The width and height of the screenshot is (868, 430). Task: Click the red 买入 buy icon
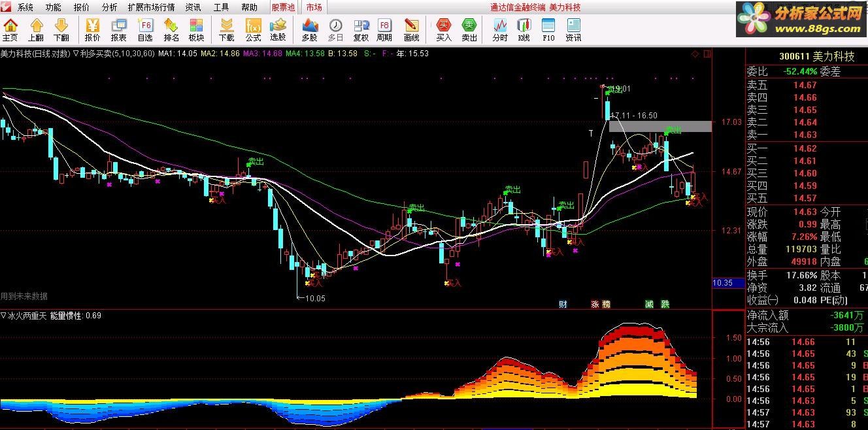click(x=444, y=30)
